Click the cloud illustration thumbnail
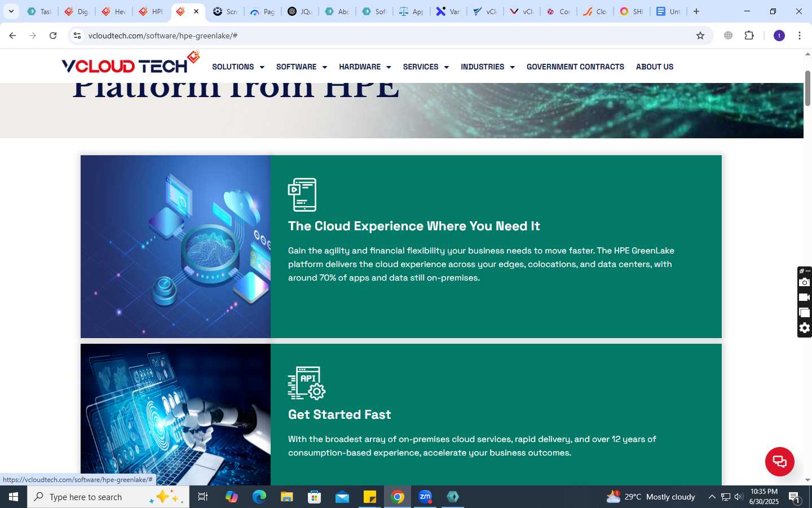The height and width of the screenshot is (508, 812). 175,247
